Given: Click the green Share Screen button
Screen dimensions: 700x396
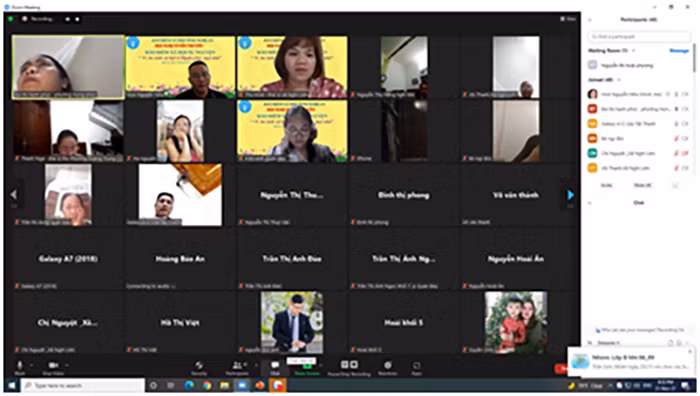Looking at the screenshot, I should (x=307, y=368).
